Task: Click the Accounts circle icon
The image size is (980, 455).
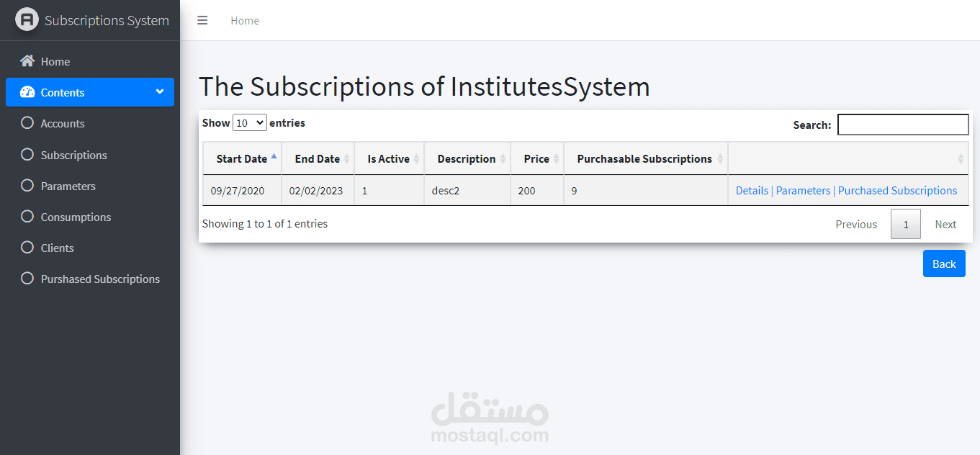Action: [x=27, y=123]
